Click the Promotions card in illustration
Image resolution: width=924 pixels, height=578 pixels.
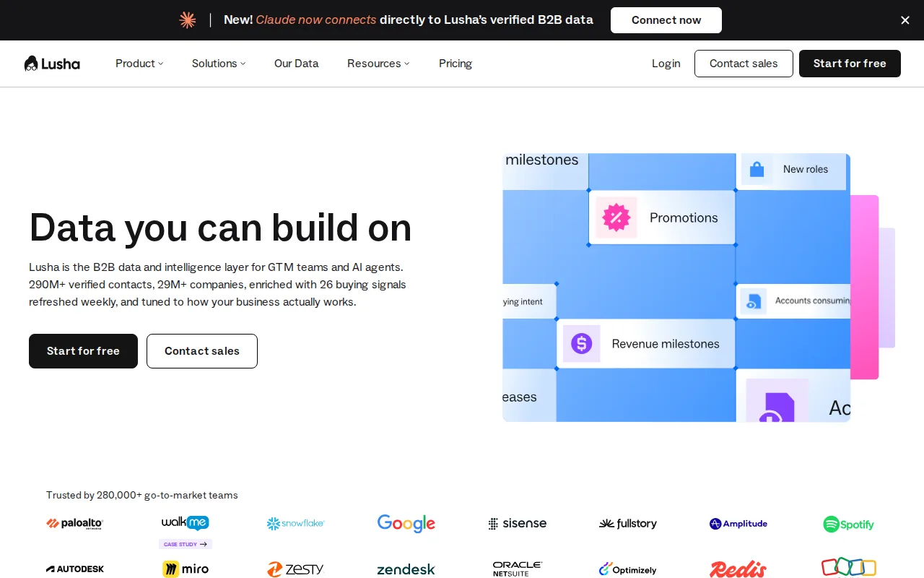coord(662,217)
